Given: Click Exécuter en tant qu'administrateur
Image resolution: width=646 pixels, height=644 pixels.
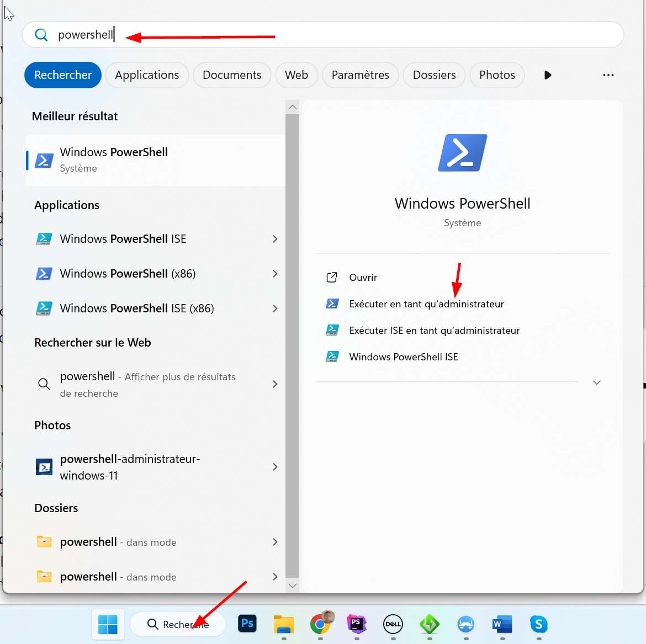Looking at the screenshot, I should pyautogui.click(x=426, y=304).
